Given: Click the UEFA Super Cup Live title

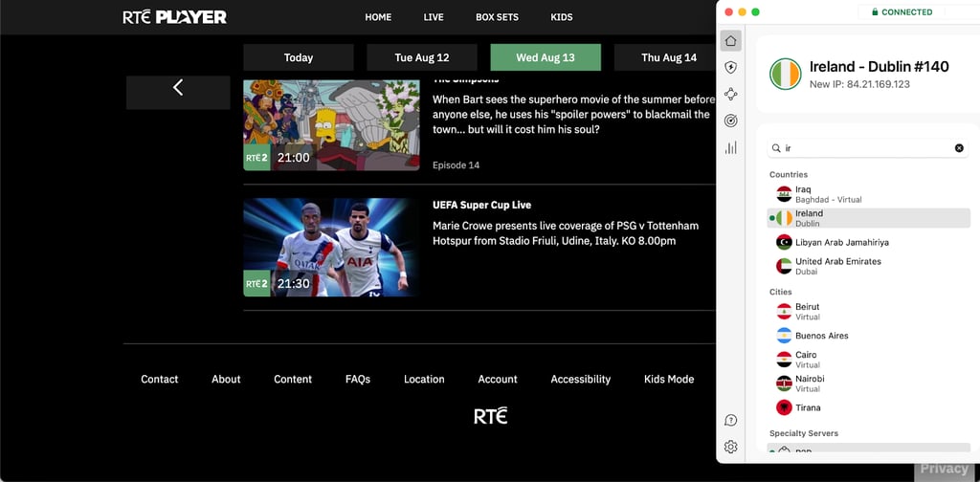Looking at the screenshot, I should pos(482,205).
